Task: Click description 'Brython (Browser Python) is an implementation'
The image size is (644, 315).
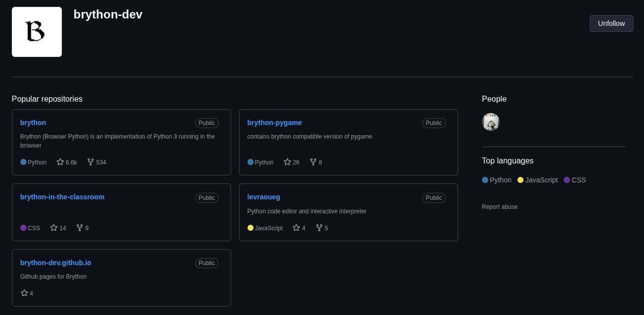Action: point(118,141)
